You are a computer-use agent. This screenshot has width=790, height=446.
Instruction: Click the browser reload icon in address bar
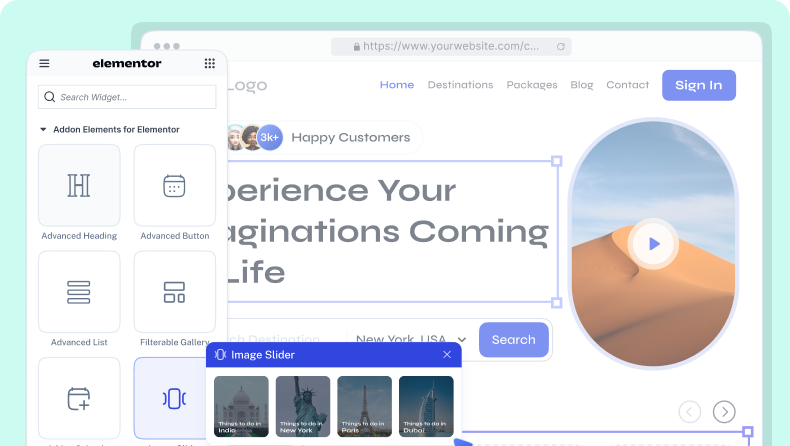pos(561,46)
